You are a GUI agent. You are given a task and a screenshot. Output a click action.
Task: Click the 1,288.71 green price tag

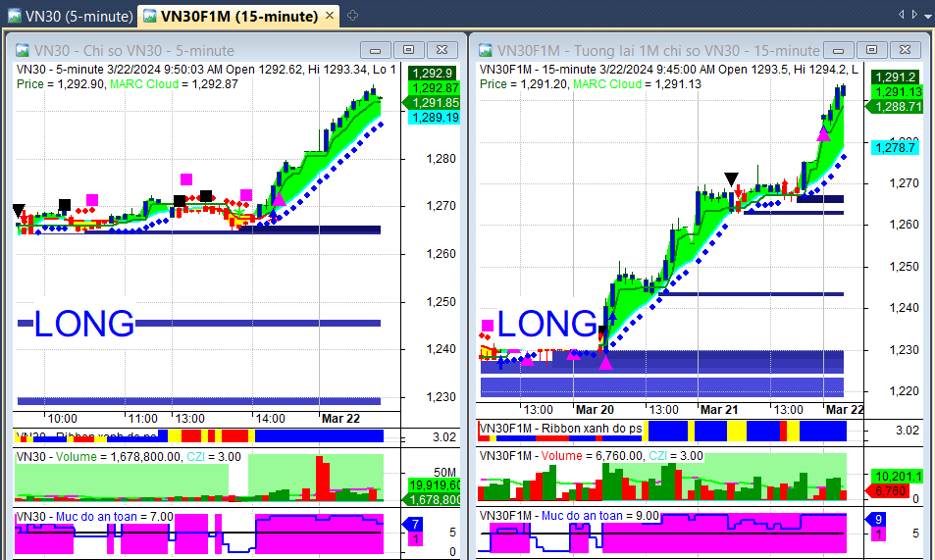[x=895, y=107]
